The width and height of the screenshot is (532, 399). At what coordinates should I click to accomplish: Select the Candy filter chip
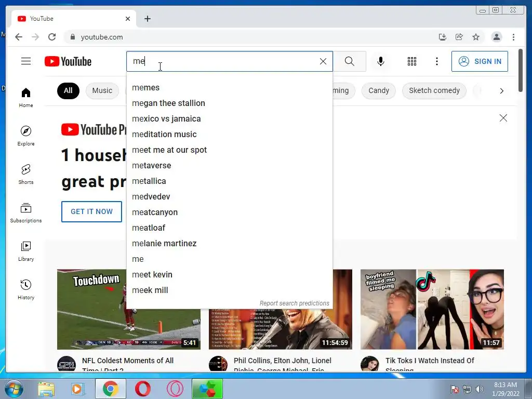379,90
